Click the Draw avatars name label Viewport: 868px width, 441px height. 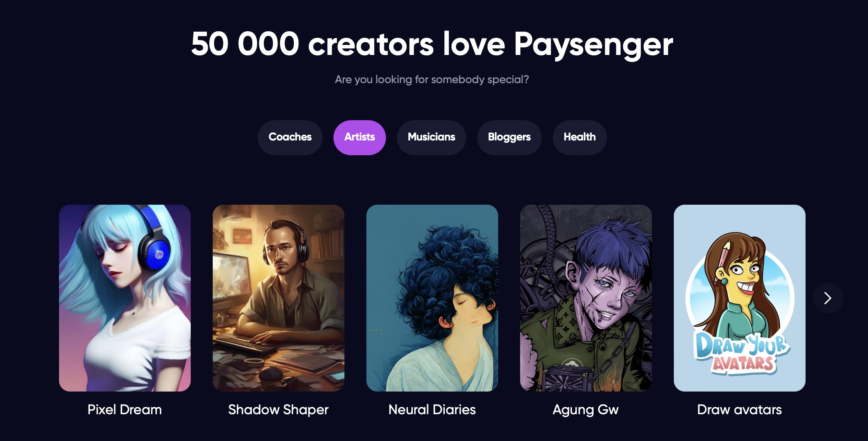point(739,410)
